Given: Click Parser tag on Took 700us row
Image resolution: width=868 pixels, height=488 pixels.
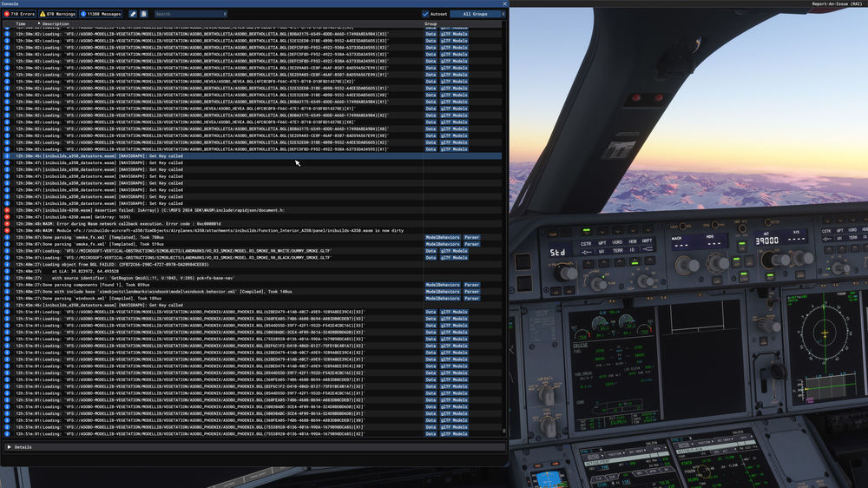Looking at the screenshot, I should click(471, 237).
